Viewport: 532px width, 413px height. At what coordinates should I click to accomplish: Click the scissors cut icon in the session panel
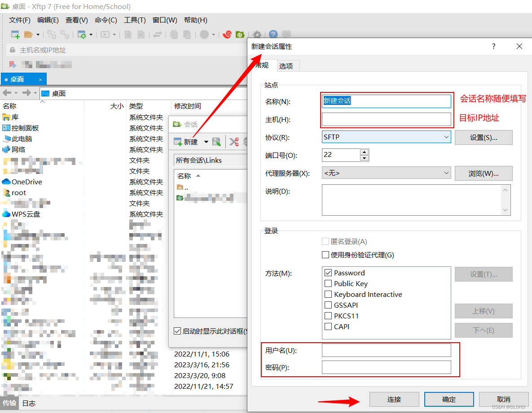[233, 141]
